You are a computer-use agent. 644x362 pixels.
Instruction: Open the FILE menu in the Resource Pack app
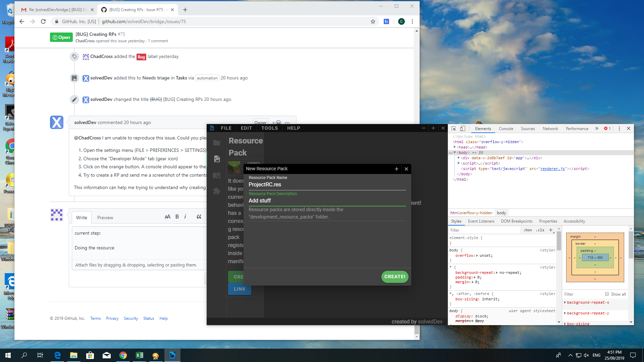(226, 128)
